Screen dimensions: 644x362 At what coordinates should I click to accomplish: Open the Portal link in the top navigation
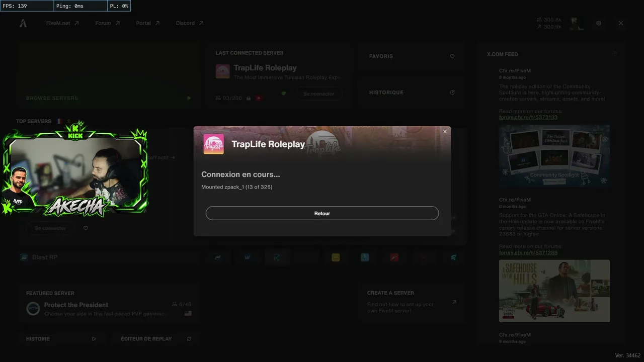[x=148, y=23]
